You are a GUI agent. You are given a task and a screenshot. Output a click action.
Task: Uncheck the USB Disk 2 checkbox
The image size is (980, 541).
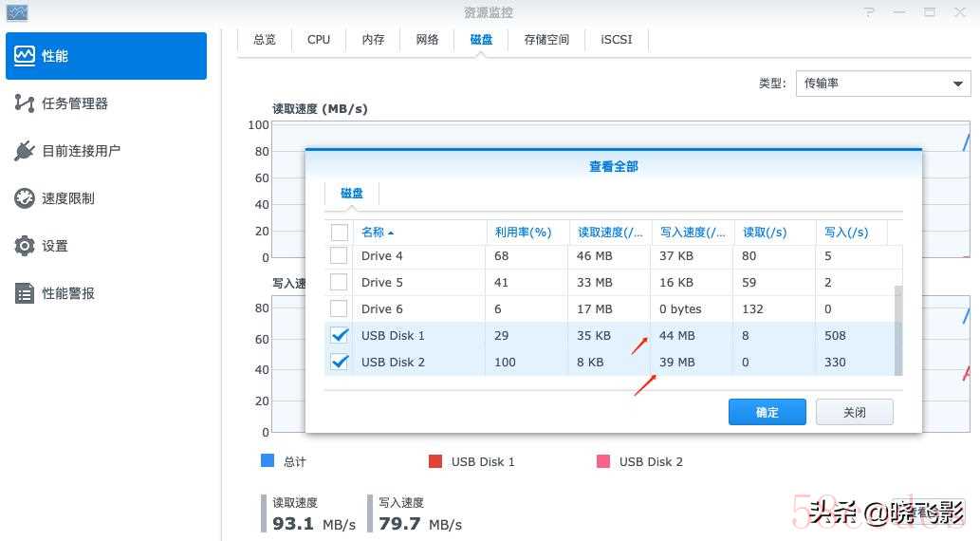click(x=340, y=362)
